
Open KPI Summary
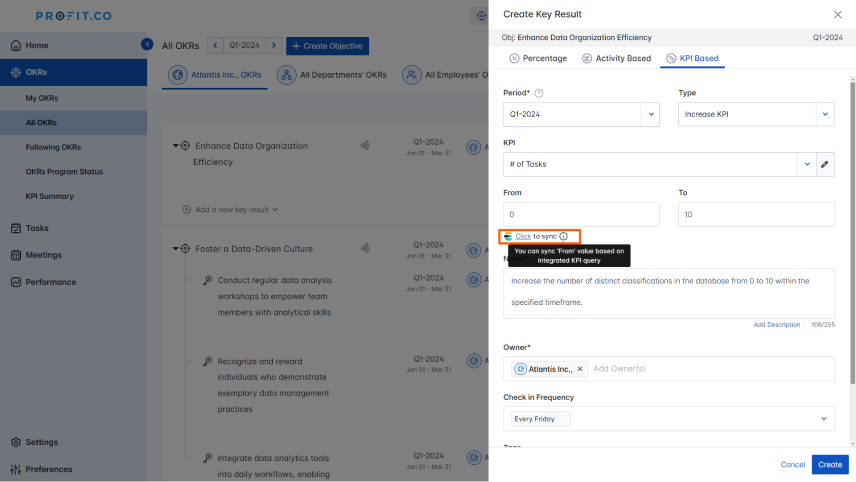pyautogui.click(x=49, y=196)
